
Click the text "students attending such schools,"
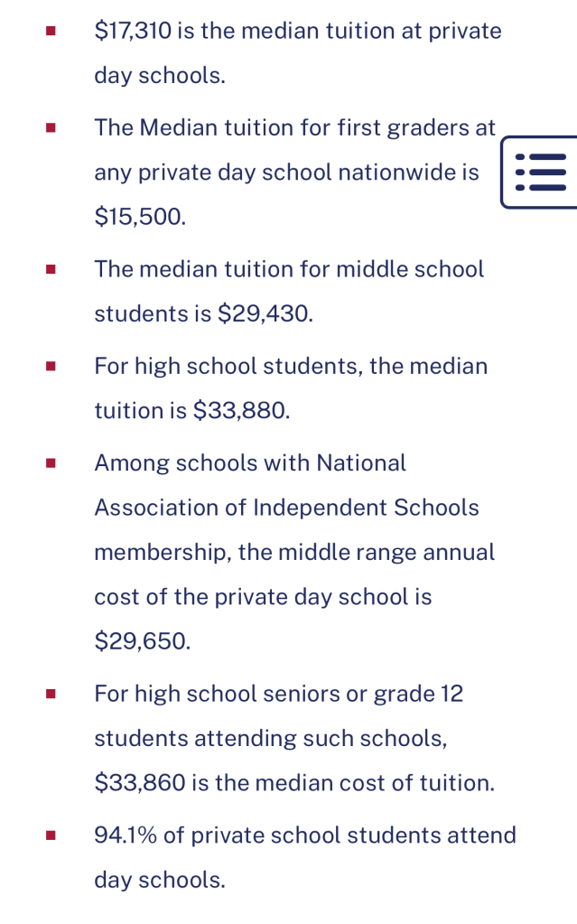tap(271, 738)
